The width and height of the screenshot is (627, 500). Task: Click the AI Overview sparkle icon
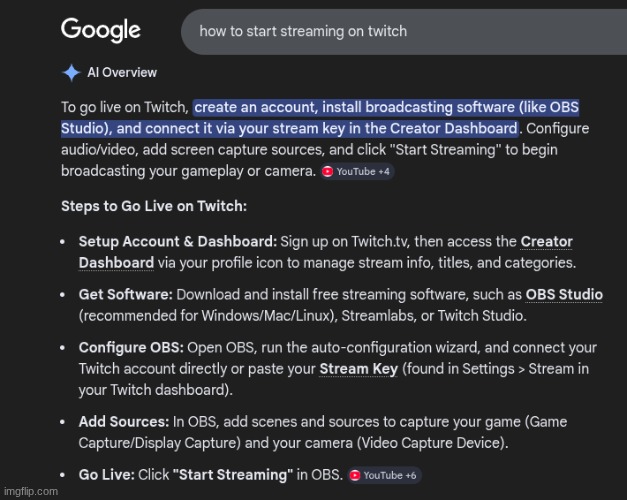(71, 73)
